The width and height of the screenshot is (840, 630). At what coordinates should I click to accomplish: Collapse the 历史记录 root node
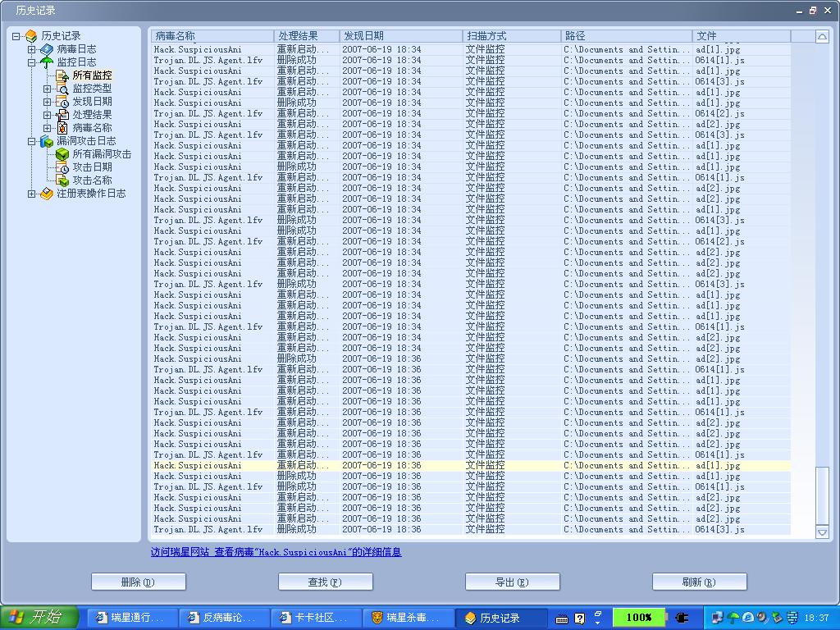point(16,36)
